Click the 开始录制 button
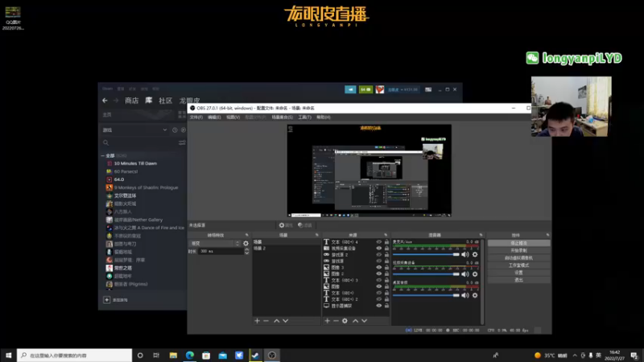 click(x=518, y=250)
